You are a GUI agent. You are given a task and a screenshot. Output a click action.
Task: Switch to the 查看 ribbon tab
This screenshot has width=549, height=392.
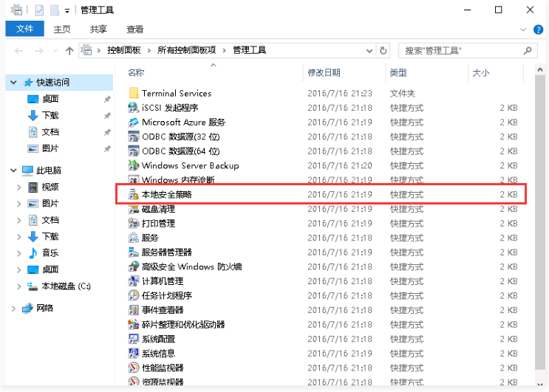pyautogui.click(x=135, y=29)
